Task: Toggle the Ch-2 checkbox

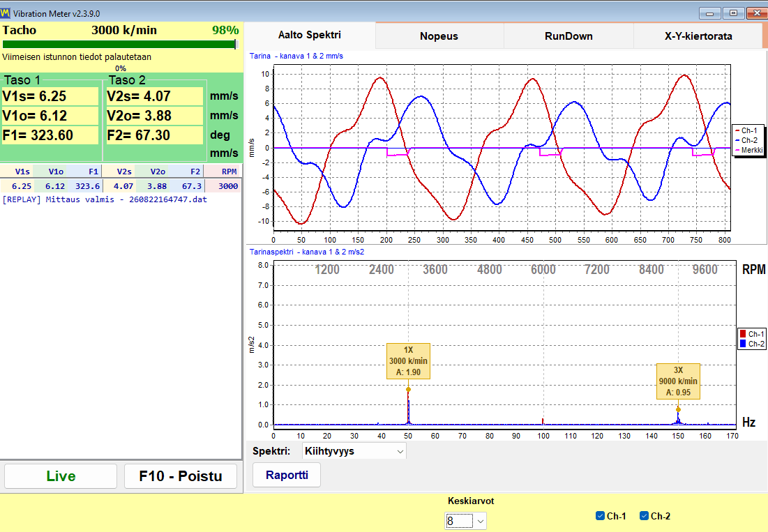Action: tap(644, 516)
